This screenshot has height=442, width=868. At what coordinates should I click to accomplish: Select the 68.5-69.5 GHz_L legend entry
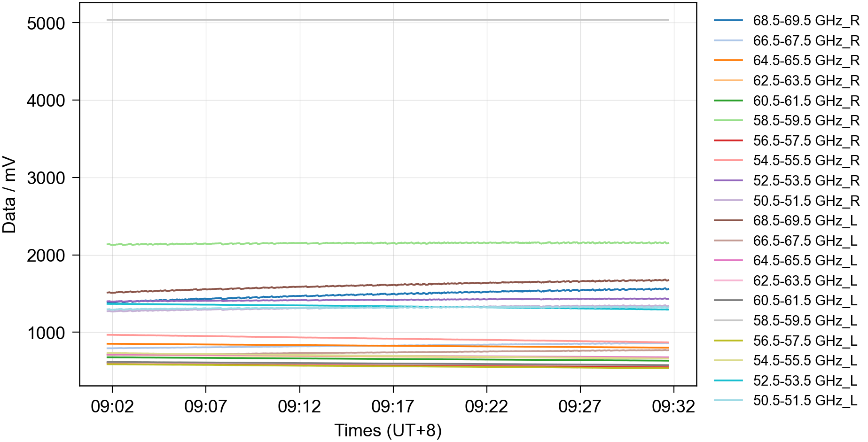805,221
